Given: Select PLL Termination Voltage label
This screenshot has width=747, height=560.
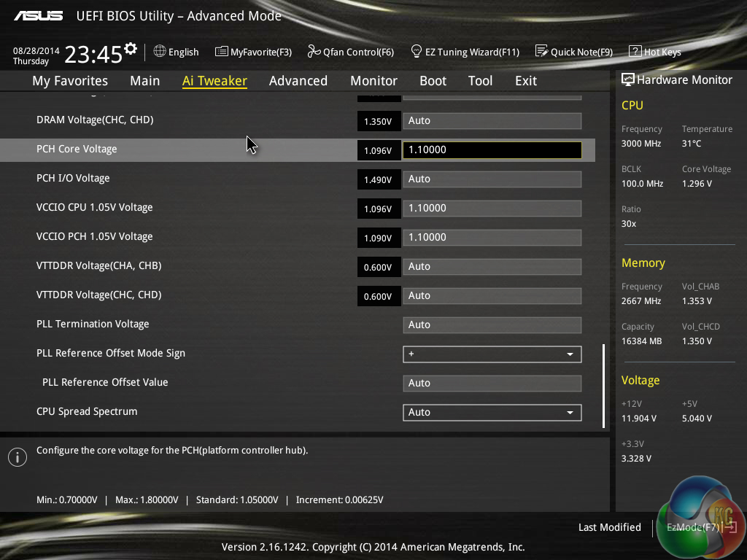Looking at the screenshot, I should click(x=93, y=324).
